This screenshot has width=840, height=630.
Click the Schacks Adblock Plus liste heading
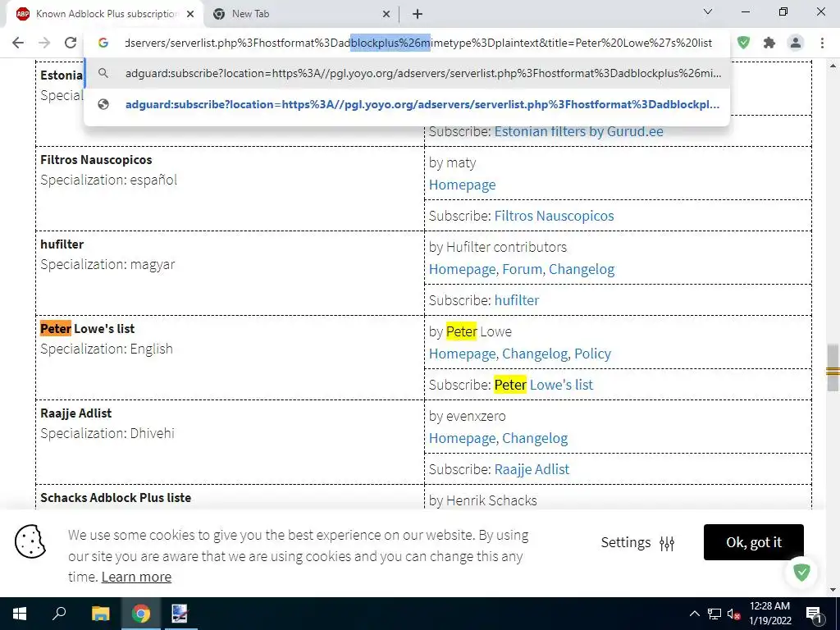pos(116,497)
